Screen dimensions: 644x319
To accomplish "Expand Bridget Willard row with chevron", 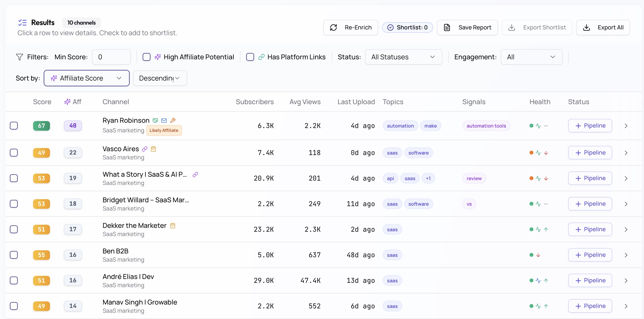I will click(x=626, y=204).
